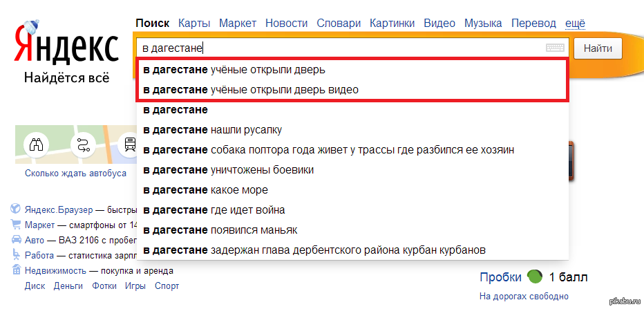Viewport: 644px width, 309px height.
Task: Open the Картинки tab
Action: (x=392, y=24)
